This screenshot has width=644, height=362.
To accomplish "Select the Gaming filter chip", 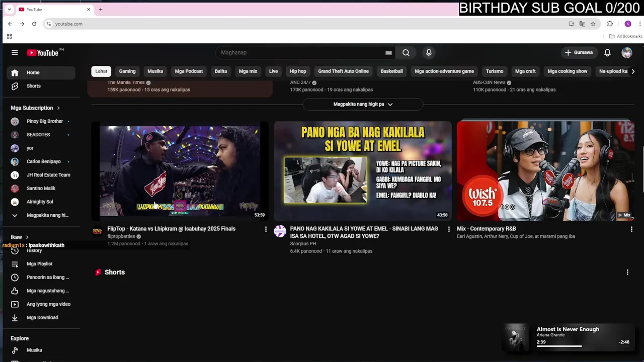I will click(x=127, y=71).
